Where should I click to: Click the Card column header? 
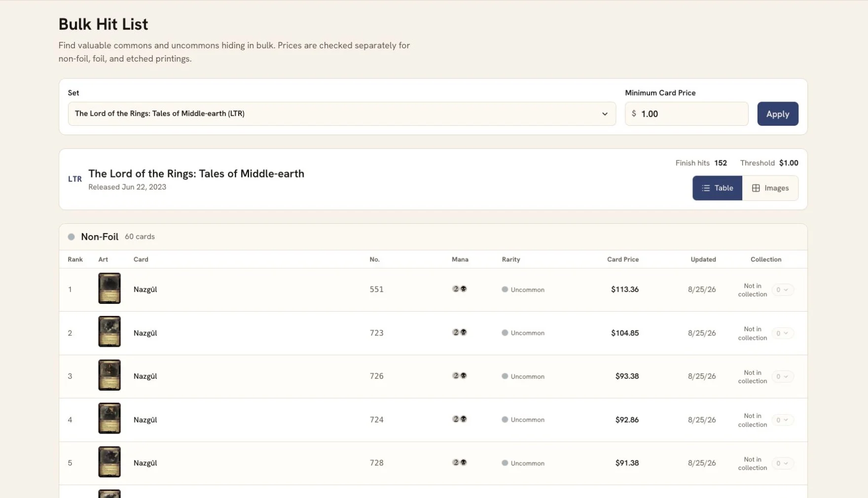tap(141, 259)
